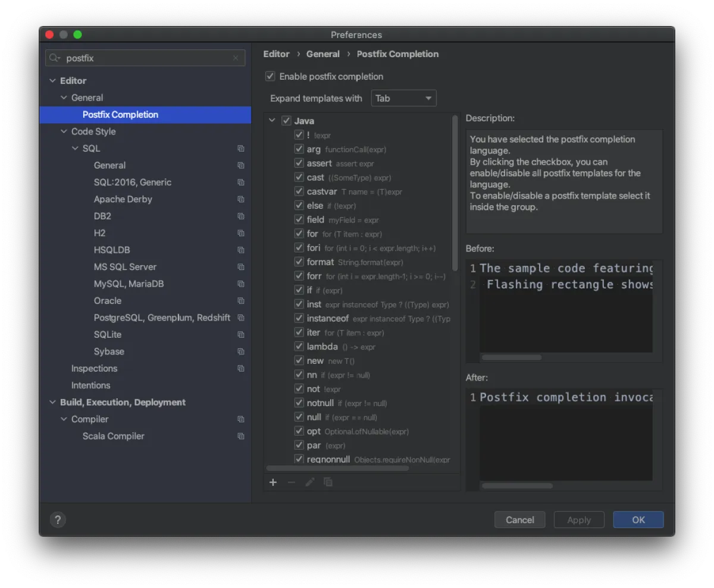Disable the Enable postfix completion checkbox
Screen dimensions: 714x588
[x=271, y=77]
